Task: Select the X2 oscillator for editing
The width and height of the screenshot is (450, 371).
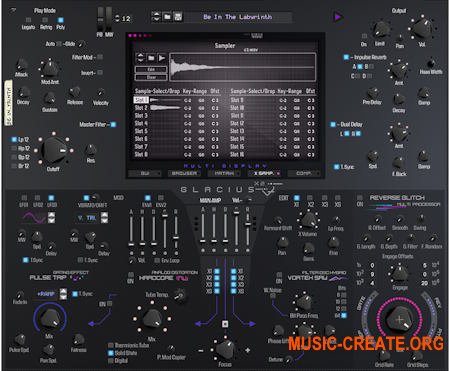Action: point(310,198)
